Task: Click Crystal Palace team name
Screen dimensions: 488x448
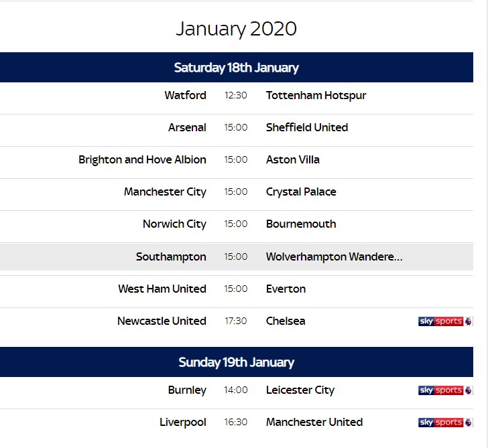Action: (301, 192)
